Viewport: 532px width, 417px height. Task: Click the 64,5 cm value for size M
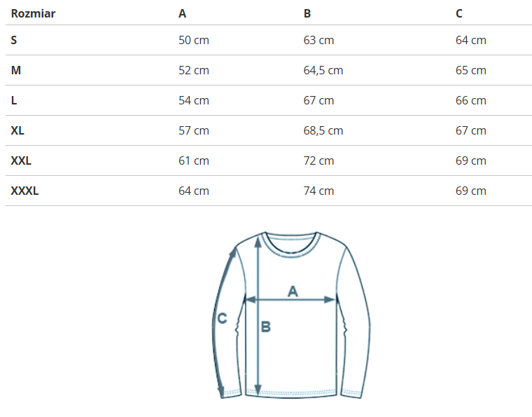pos(323,70)
